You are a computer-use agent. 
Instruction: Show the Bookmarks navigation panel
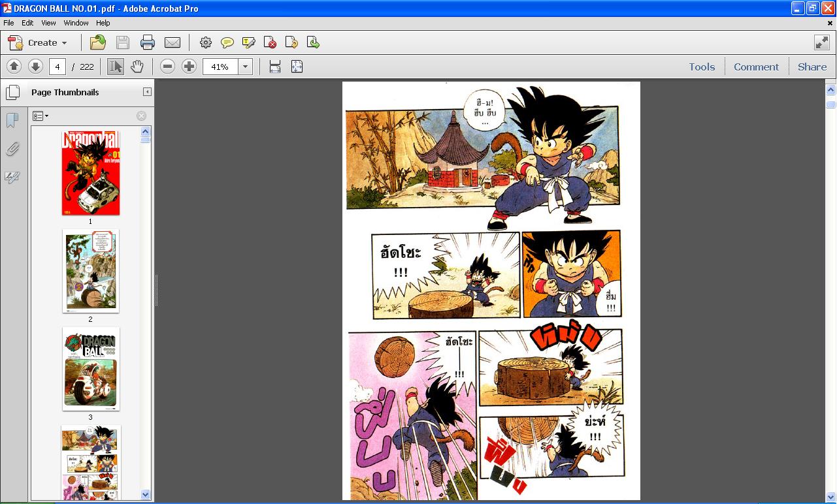(x=12, y=121)
